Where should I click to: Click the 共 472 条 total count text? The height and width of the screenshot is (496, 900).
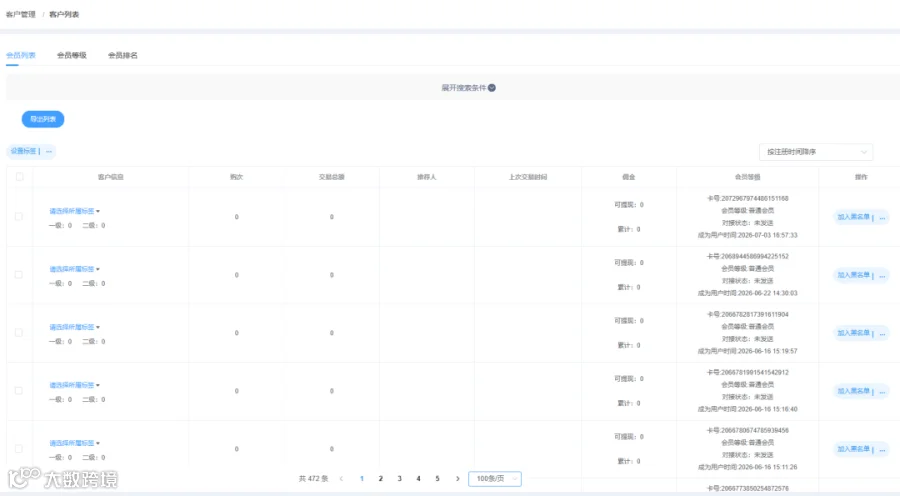coord(313,479)
